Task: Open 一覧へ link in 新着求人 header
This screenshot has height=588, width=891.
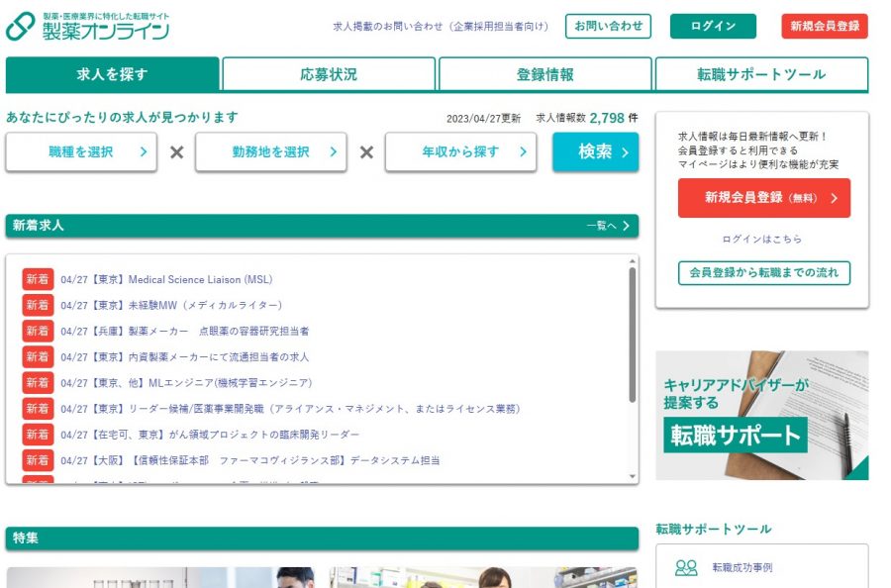Action: point(608,226)
